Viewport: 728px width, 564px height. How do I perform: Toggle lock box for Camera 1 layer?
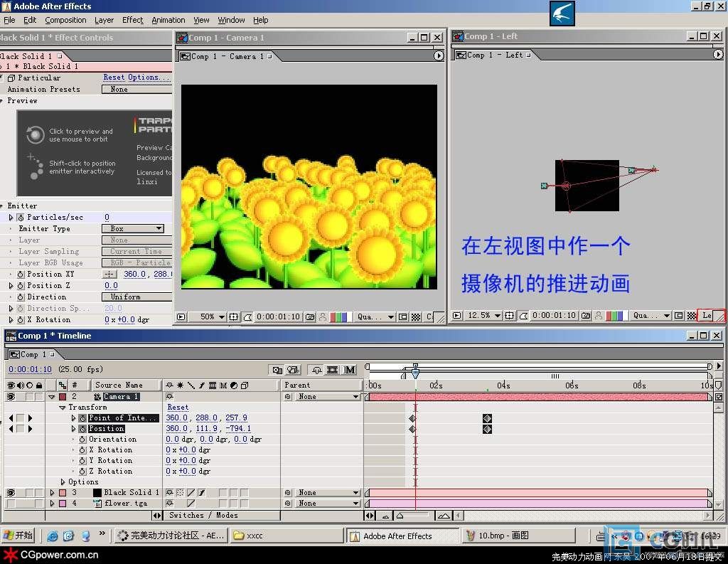(x=39, y=397)
